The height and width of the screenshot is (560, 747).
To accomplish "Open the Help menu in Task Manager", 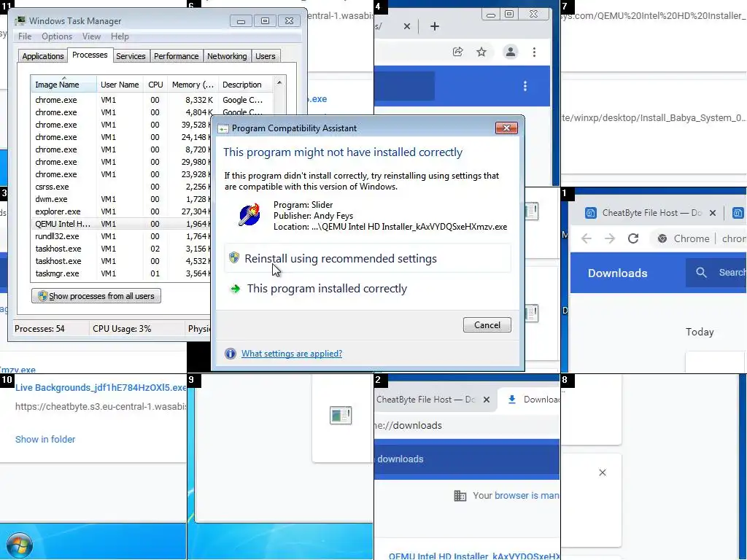I will point(120,36).
